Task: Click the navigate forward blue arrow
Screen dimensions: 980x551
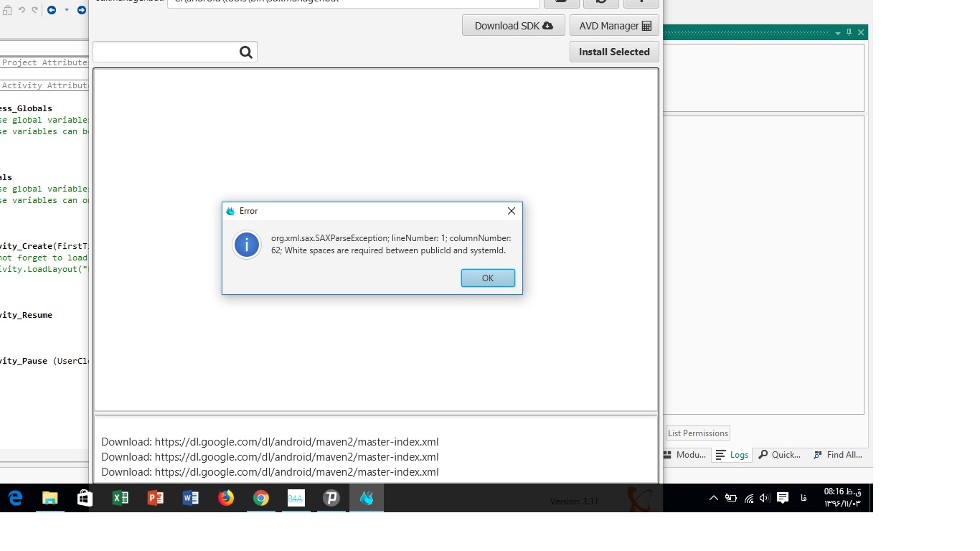Action: coord(81,10)
